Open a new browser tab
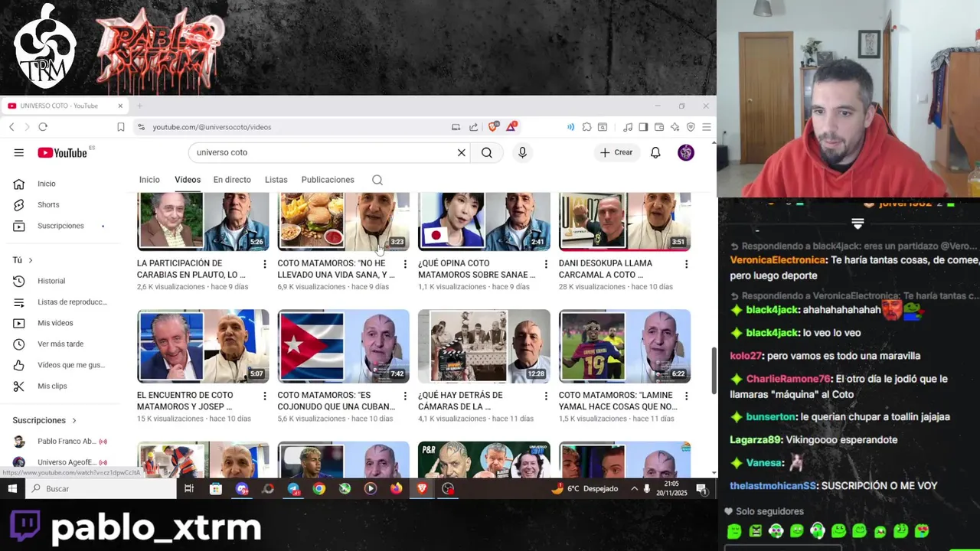 139,106
